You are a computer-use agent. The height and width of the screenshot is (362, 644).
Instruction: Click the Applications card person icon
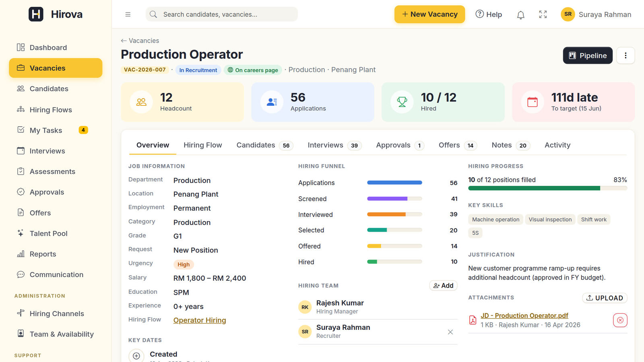pyautogui.click(x=272, y=102)
